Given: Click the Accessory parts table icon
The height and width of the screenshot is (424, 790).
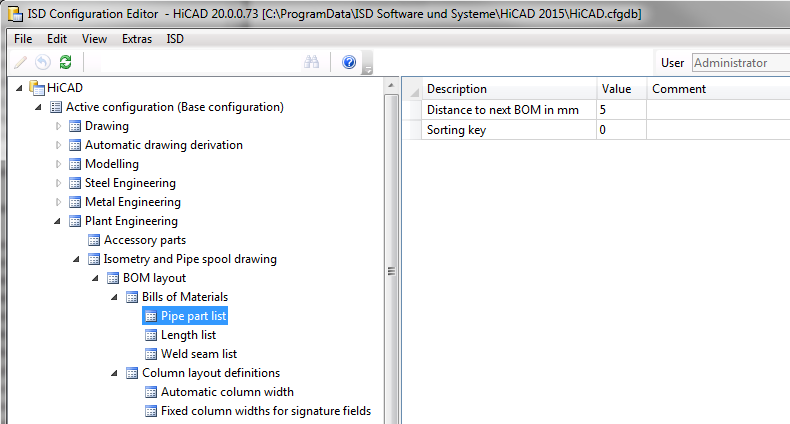Looking at the screenshot, I should point(94,240).
